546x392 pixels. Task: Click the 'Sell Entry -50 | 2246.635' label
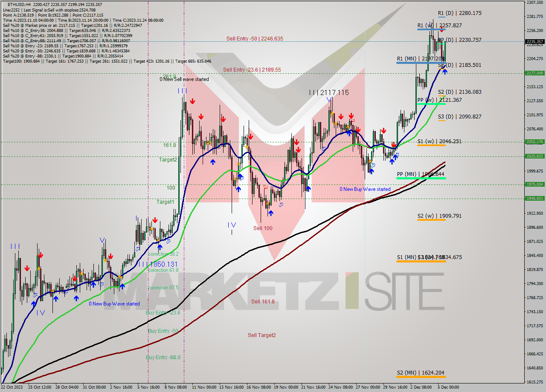(255, 39)
